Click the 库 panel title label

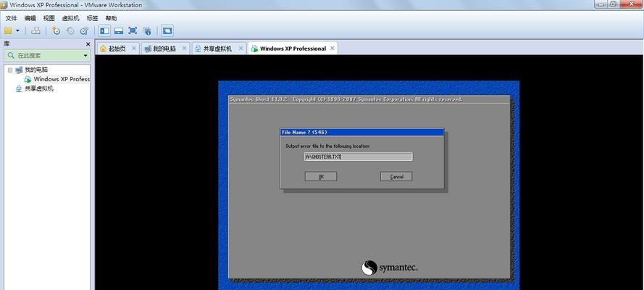(x=7, y=44)
